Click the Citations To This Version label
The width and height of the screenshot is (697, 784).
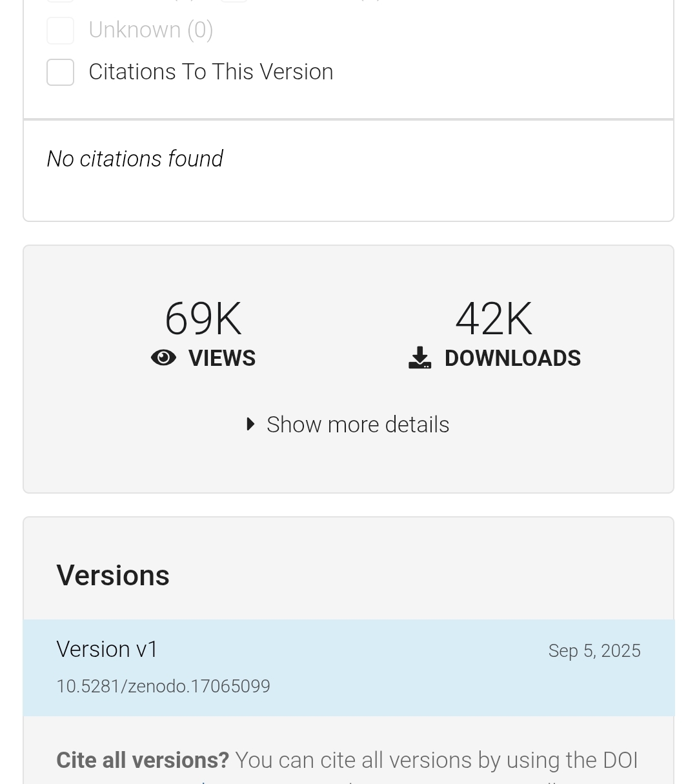pos(210,72)
